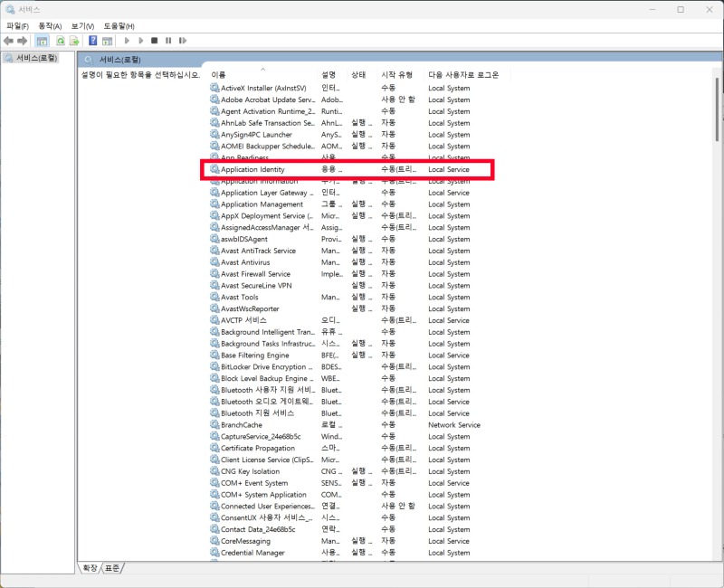The image size is (724, 588).
Task: Click the Back arrow toolbar icon
Action: [x=8, y=41]
